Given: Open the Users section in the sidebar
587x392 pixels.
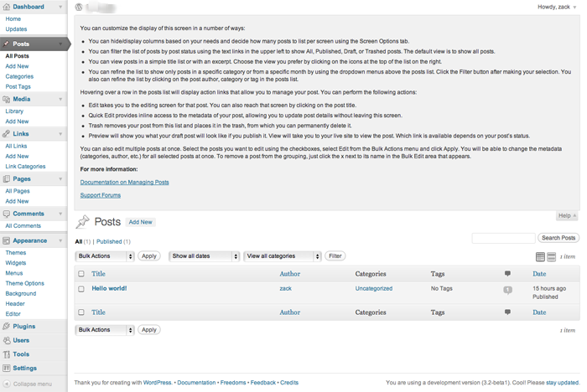Looking at the screenshot, I should point(21,341).
